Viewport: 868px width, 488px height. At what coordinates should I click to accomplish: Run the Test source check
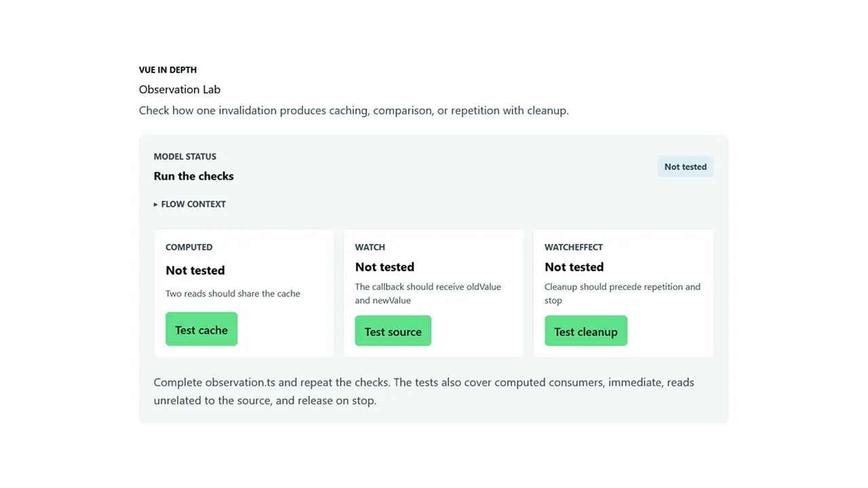(x=393, y=331)
